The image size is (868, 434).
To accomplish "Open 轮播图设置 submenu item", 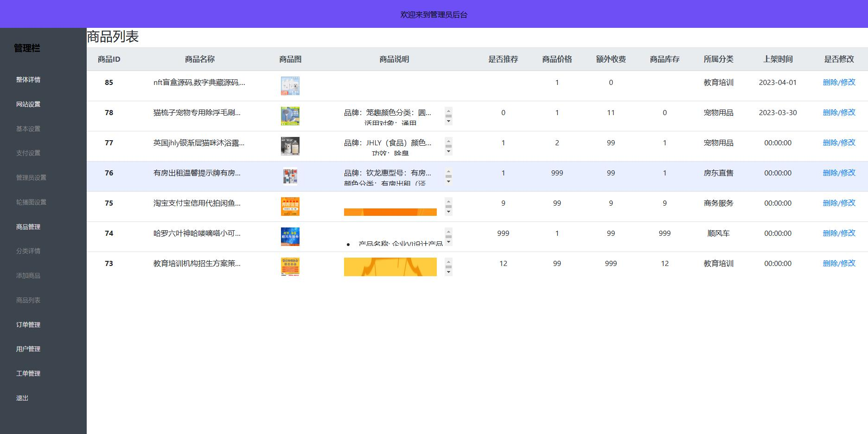I will tap(31, 202).
